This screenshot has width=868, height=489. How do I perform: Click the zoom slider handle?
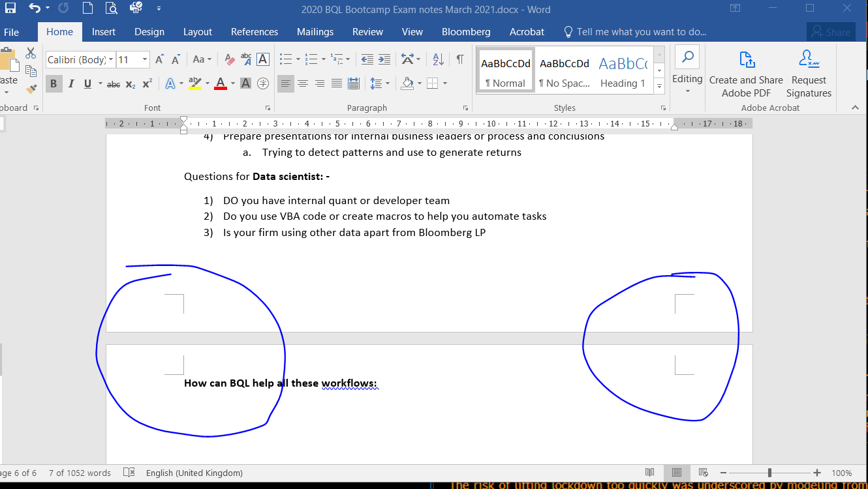[770, 473]
